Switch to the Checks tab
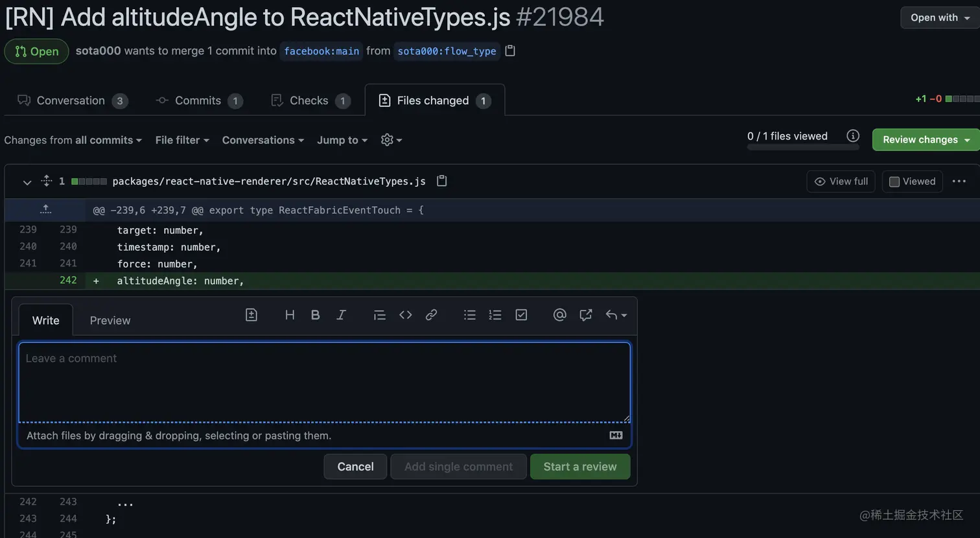The image size is (980, 538). tap(311, 100)
